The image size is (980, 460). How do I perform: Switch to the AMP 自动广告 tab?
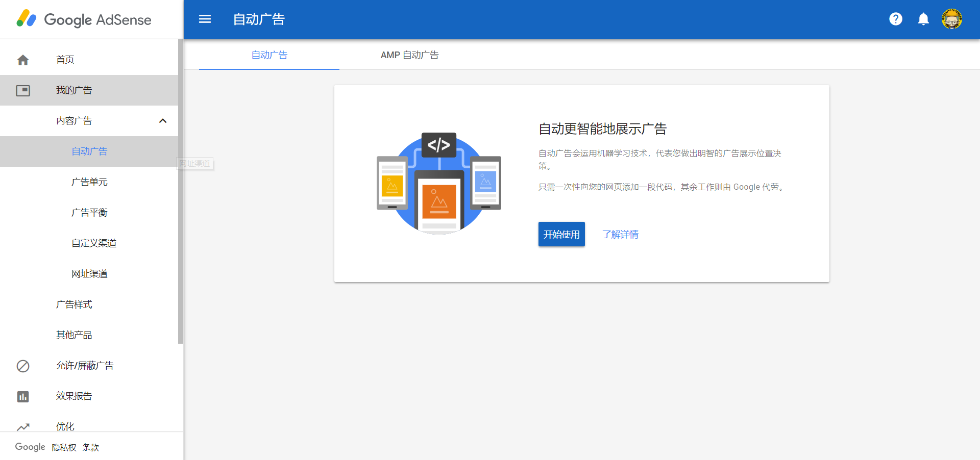pyautogui.click(x=409, y=55)
